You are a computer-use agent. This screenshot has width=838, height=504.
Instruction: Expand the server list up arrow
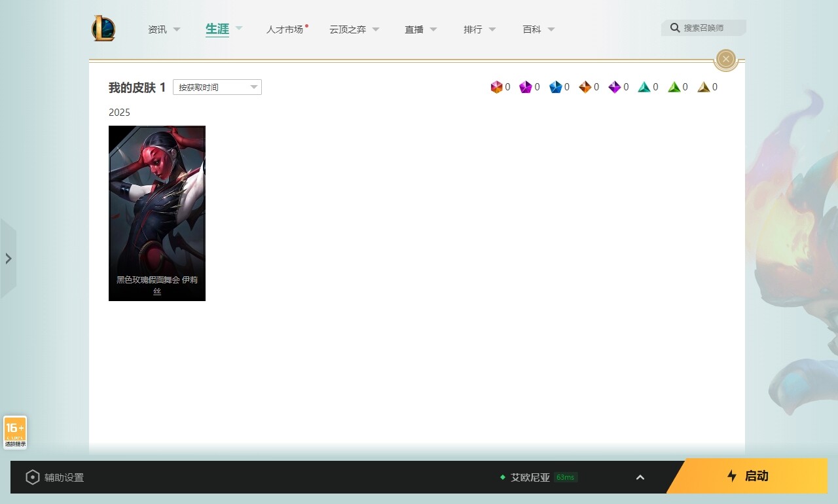pos(640,477)
